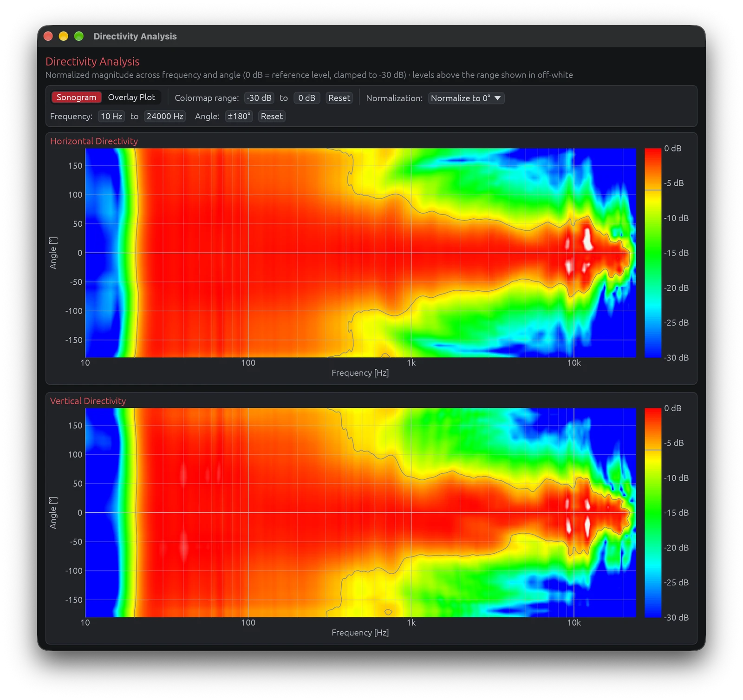The width and height of the screenshot is (743, 700).
Task: Click the Horizontal Directivity panel title
Action: coord(94,141)
